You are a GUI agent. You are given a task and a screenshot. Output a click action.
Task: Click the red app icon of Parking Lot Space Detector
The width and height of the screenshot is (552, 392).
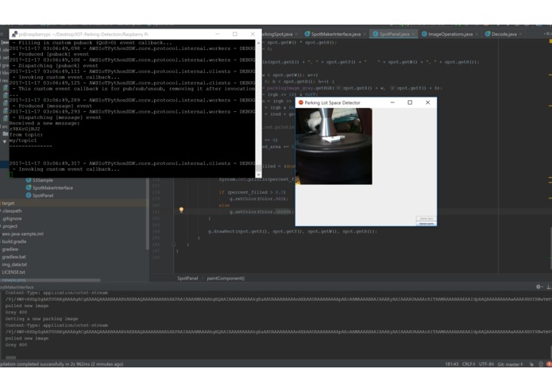tap(301, 102)
